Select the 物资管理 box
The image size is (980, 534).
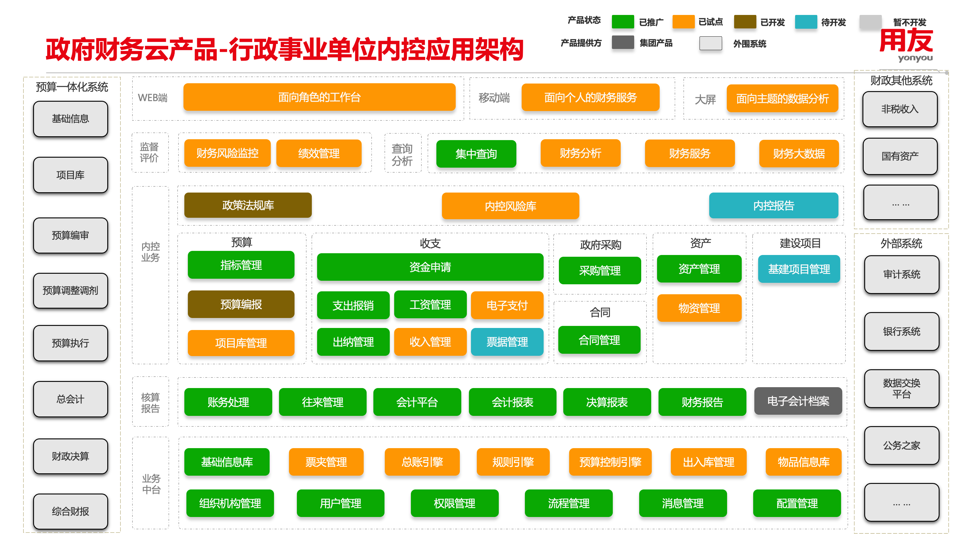tap(699, 308)
